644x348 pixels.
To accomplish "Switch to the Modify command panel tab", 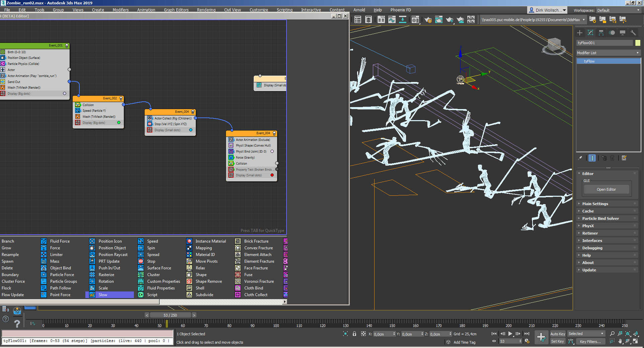I will 590,32.
